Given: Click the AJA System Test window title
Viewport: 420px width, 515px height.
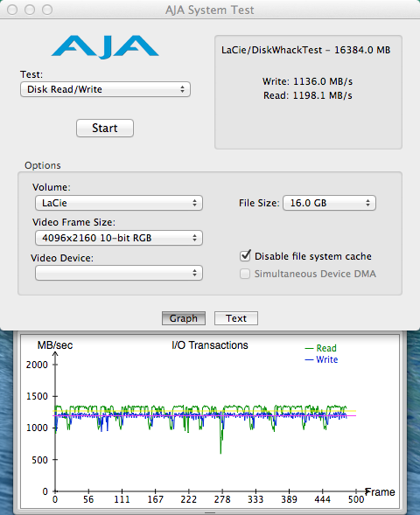Looking at the screenshot, I should 210,10.
